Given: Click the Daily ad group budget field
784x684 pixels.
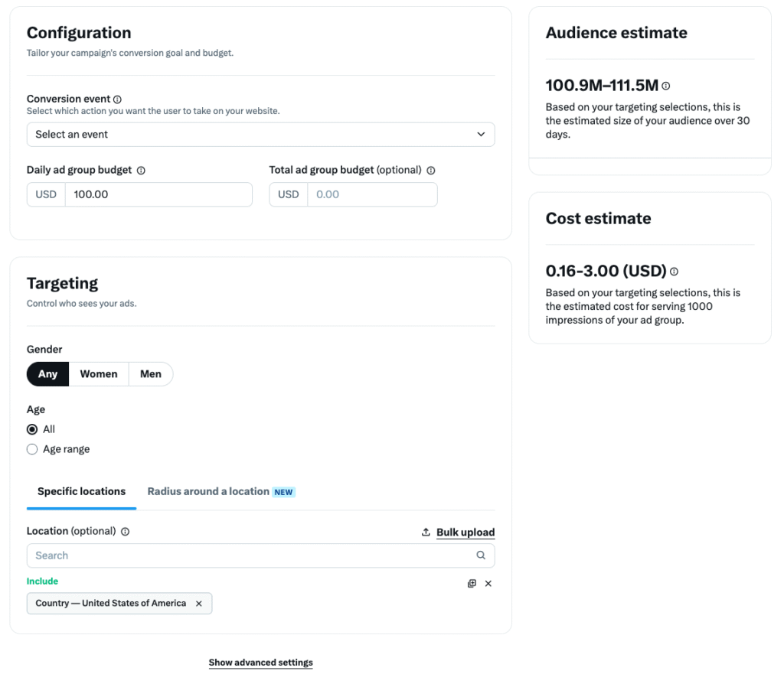Looking at the screenshot, I should click(x=158, y=194).
